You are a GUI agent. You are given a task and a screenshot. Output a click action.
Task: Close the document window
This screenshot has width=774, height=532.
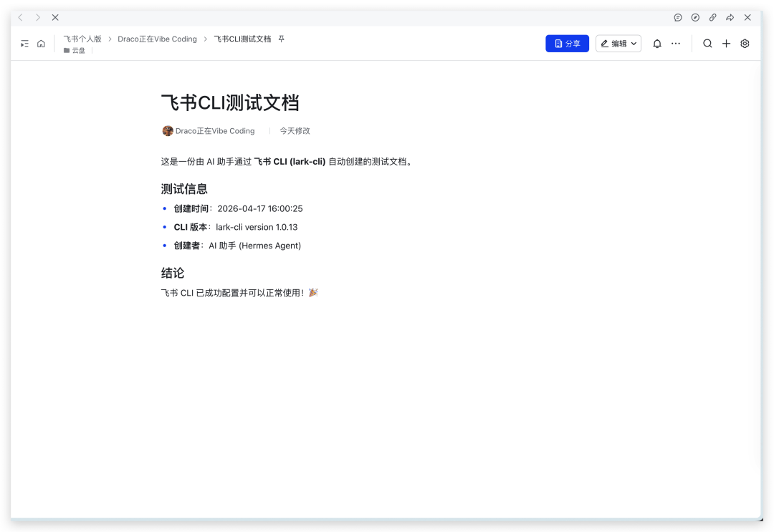pyautogui.click(x=747, y=17)
